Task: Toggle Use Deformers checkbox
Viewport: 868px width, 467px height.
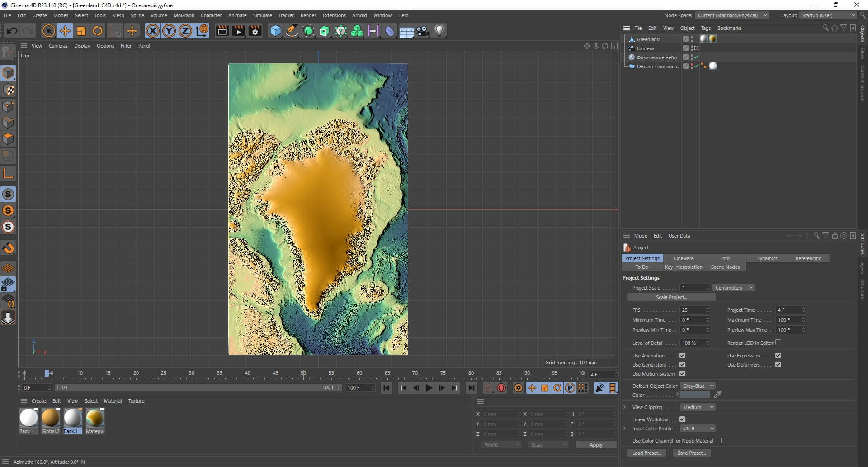Action: [778, 365]
